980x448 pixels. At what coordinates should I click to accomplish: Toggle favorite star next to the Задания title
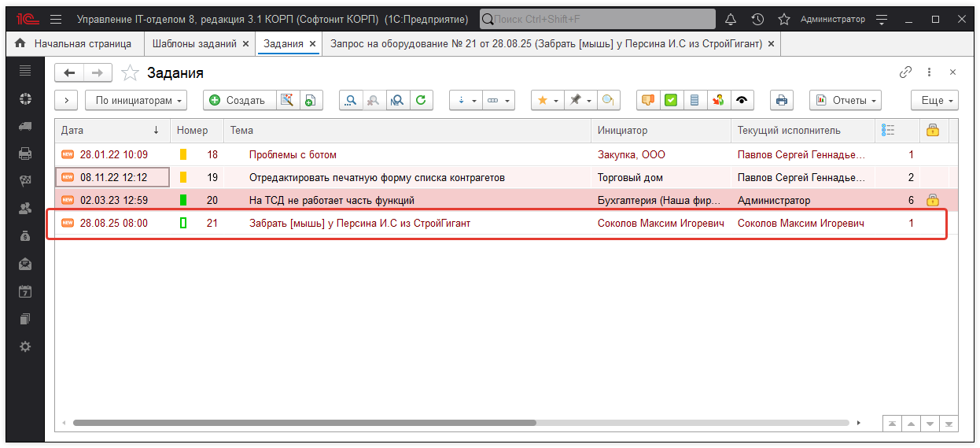click(131, 73)
